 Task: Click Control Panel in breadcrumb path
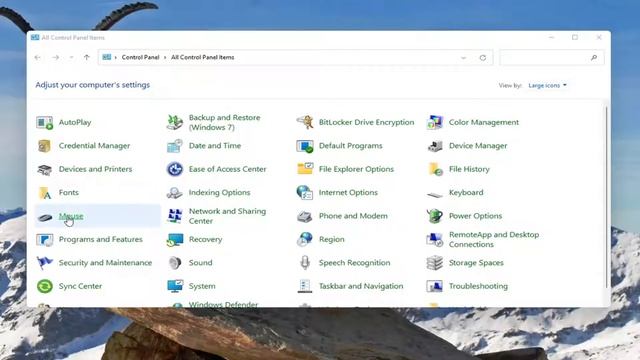pyautogui.click(x=140, y=58)
